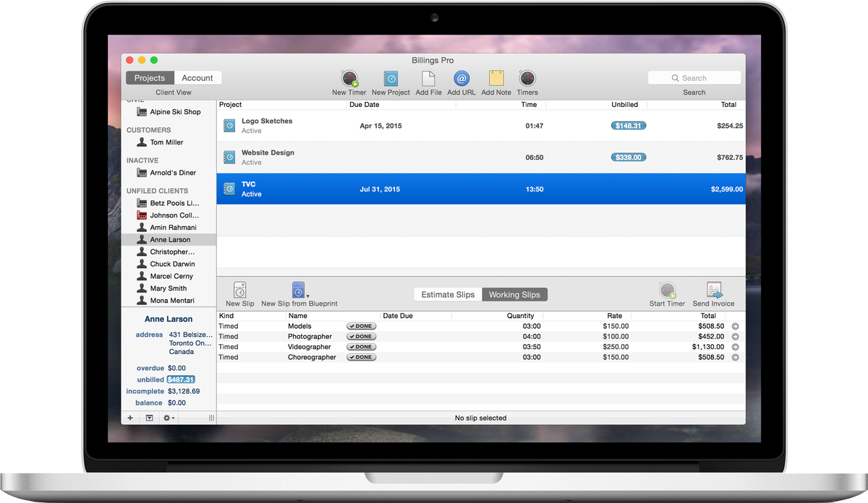The width and height of the screenshot is (868, 503).
Task: Click the Add Note icon
Action: [x=496, y=78]
